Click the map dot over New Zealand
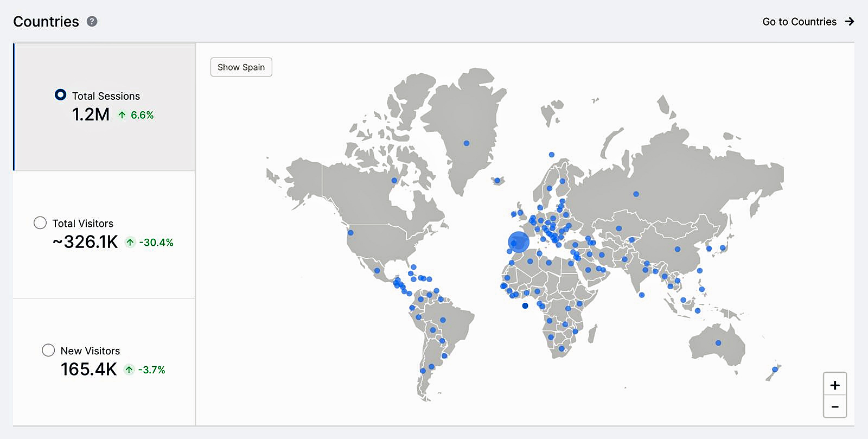 pyautogui.click(x=775, y=370)
